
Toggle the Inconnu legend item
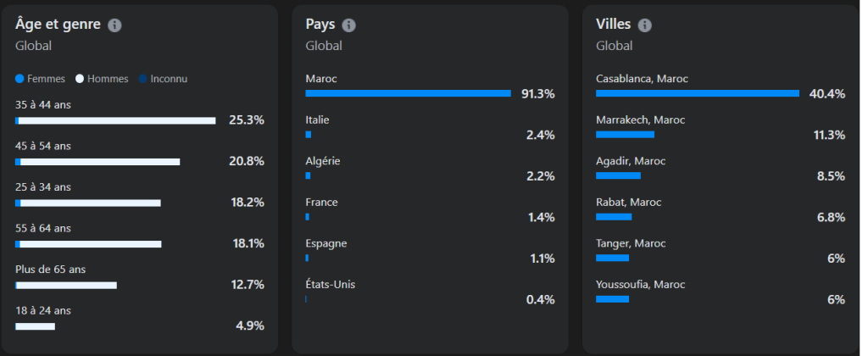(163, 79)
